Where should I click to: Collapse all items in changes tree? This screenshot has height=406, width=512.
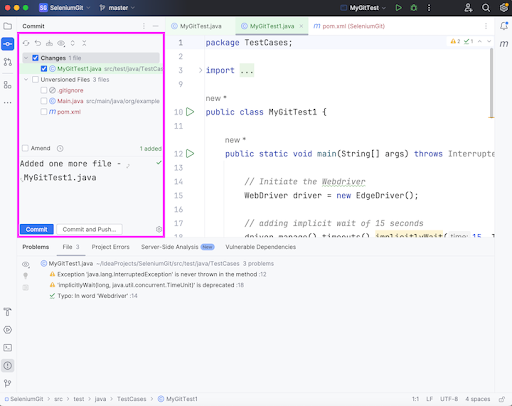[84, 43]
